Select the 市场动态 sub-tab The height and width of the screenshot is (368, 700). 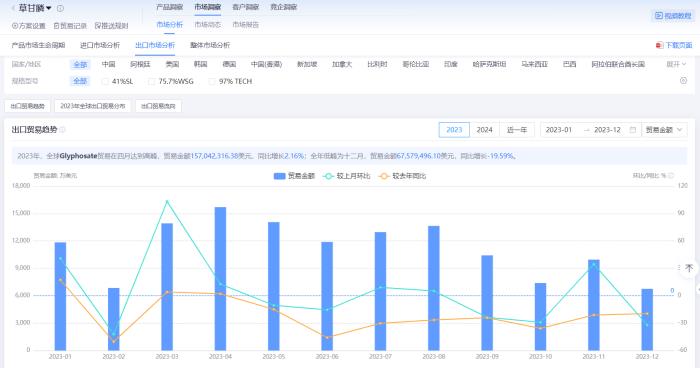tap(208, 25)
